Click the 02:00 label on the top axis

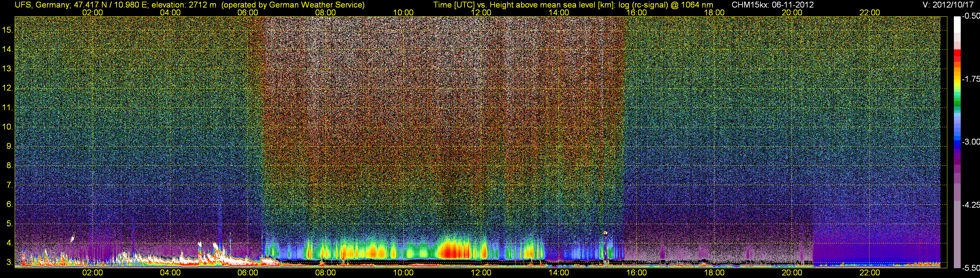[92, 12]
